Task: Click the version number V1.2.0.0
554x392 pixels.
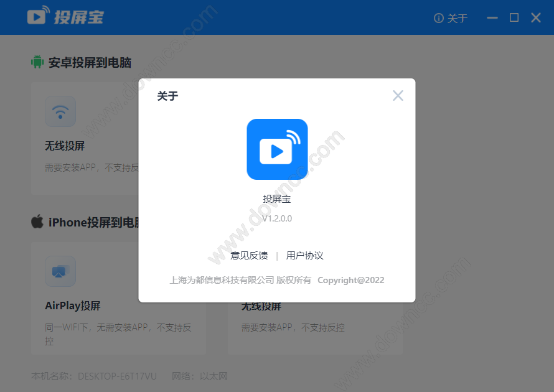Action: coord(276,218)
